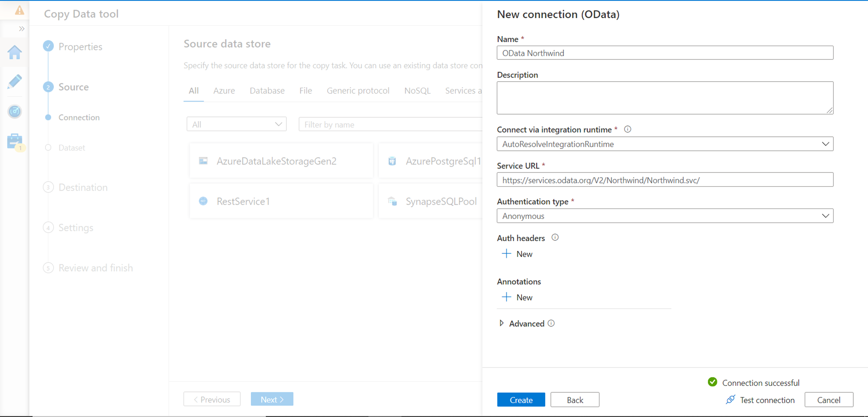Image resolution: width=868 pixels, height=417 pixels.
Task: Click the Create button
Action: (x=521, y=400)
